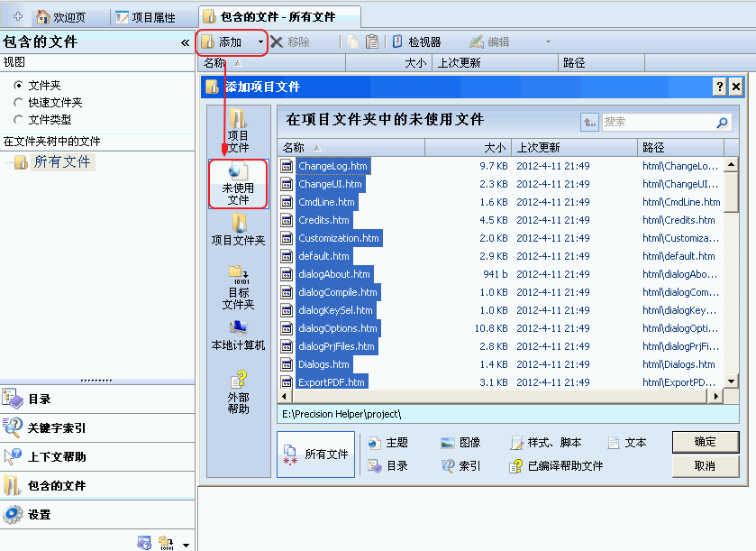Click the paste clipboard icon in toolbar
This screenshot has height=551, width=756.
click(x=372, y=42)
